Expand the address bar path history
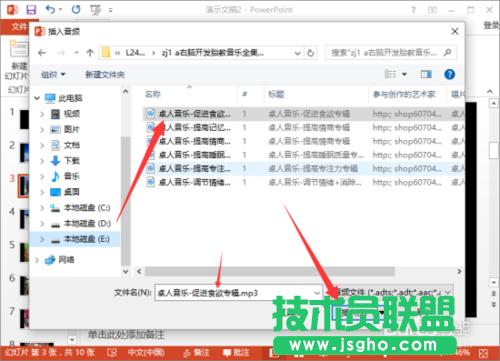 298,53
